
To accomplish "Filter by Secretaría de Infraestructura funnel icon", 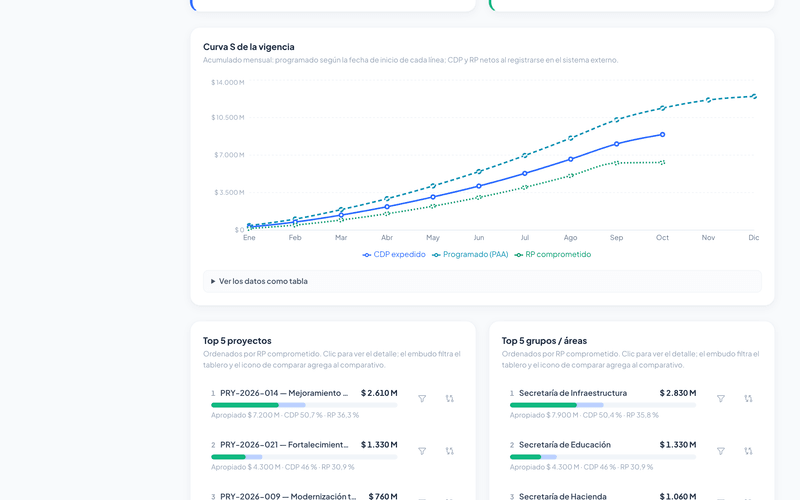I will coord(720,398).
